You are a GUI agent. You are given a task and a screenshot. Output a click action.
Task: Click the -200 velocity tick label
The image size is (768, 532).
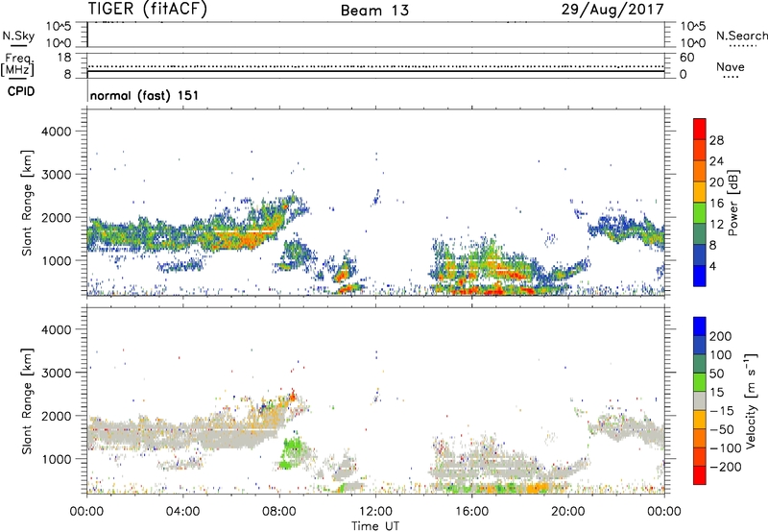tap(726, 467)
